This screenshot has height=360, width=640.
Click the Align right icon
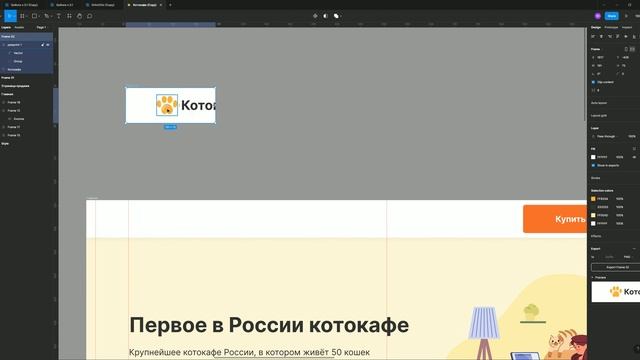click(609, 37)
